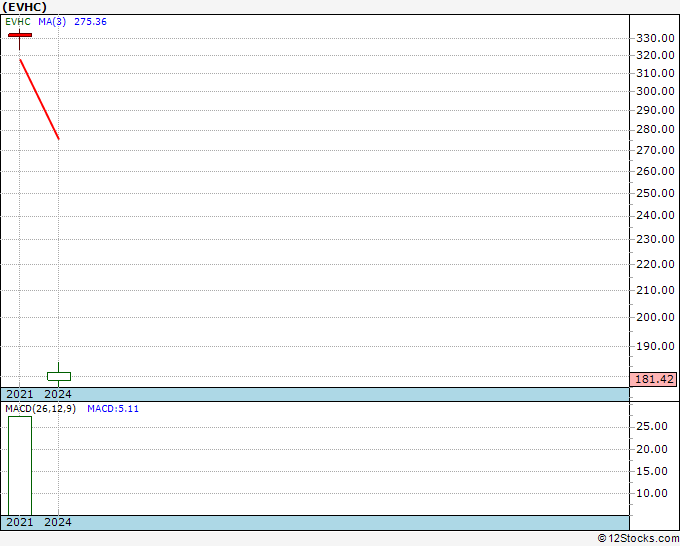The image size is (680, 546).
Task: Click the 25.00 MACD axis label
Action: 652,426
